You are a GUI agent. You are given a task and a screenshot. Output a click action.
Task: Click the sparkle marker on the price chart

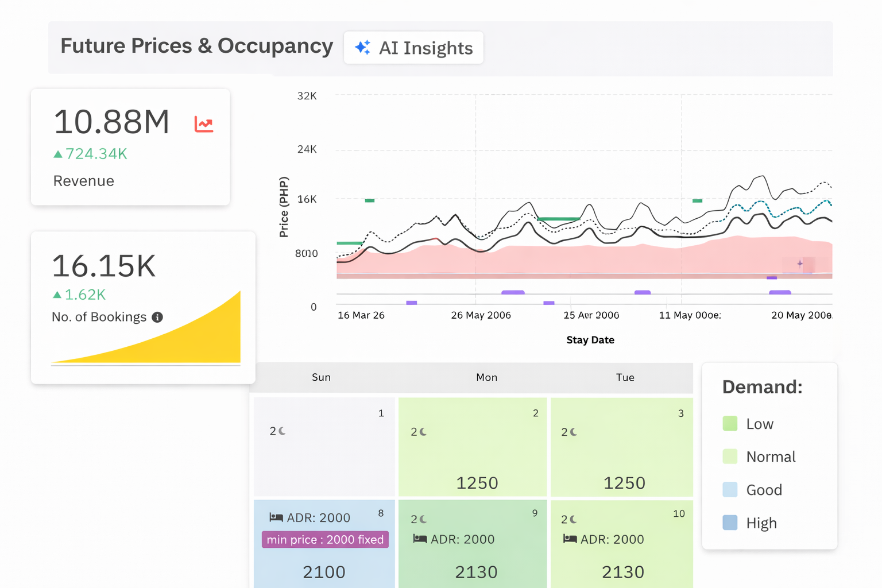tap(800, 264)
